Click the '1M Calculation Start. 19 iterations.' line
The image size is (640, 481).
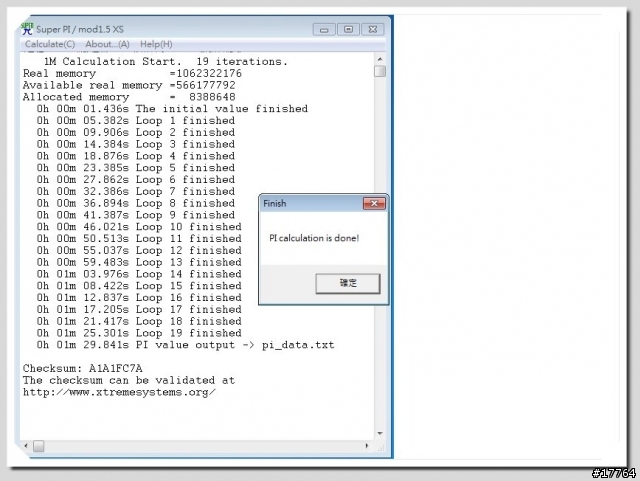(x=166, y=62)
